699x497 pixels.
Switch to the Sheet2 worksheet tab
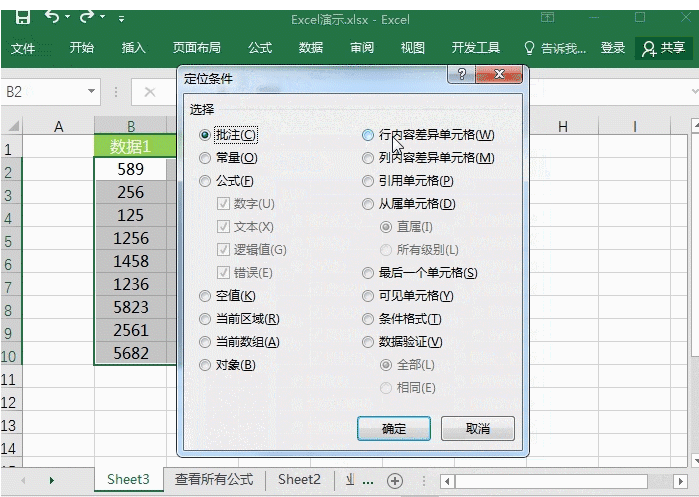click(x=299, y=480)
